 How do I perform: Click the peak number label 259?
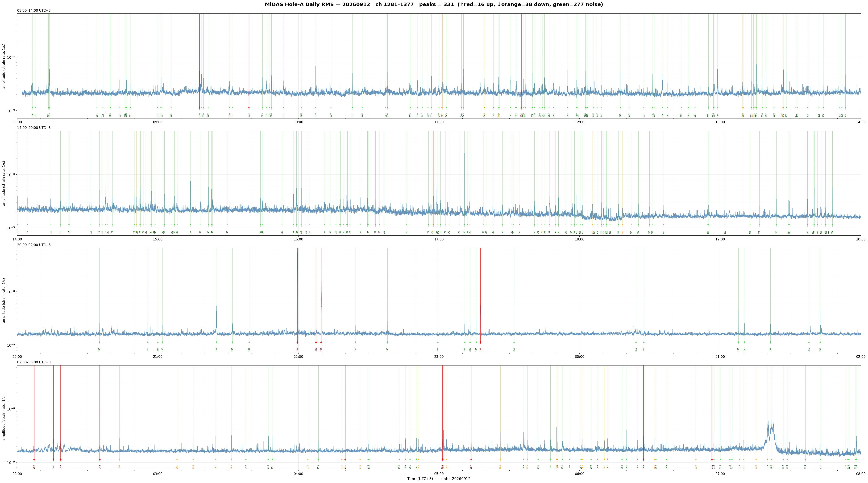820,349
